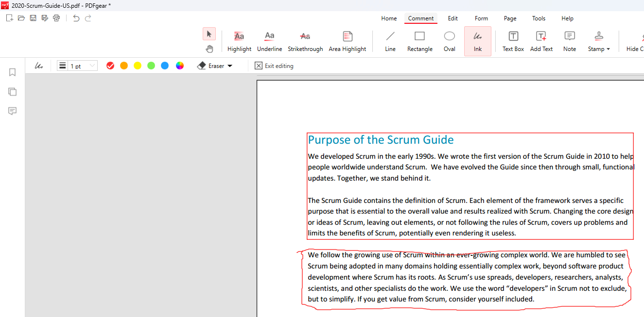This screenshot has height=317, width=644.
Task: Enable the arrow selection cursor
Action: (209, 34)
